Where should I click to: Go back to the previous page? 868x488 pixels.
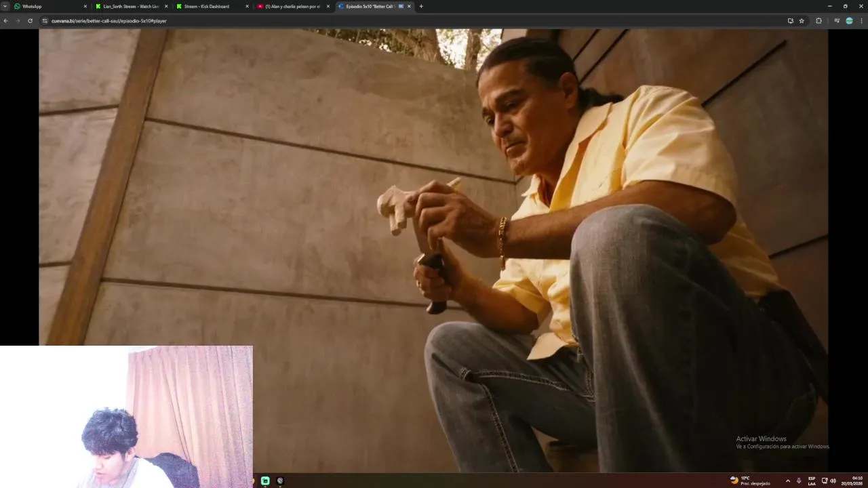click(6, 21)
